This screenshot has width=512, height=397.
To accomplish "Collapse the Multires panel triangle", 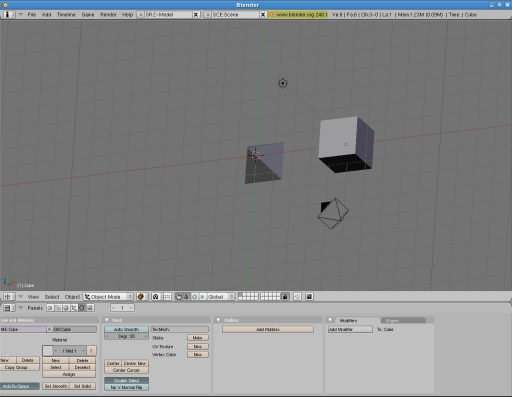I will 218,320.
